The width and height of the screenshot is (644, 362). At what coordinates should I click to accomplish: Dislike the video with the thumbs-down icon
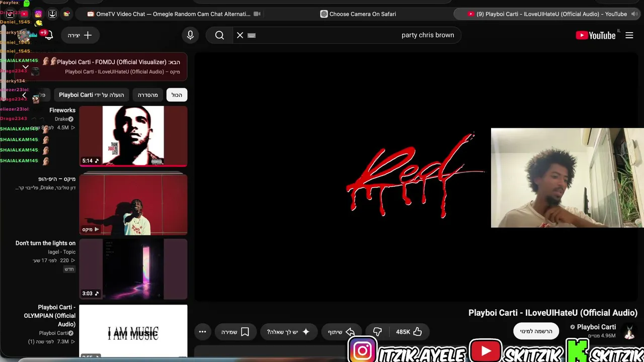[x=377, y=332]
